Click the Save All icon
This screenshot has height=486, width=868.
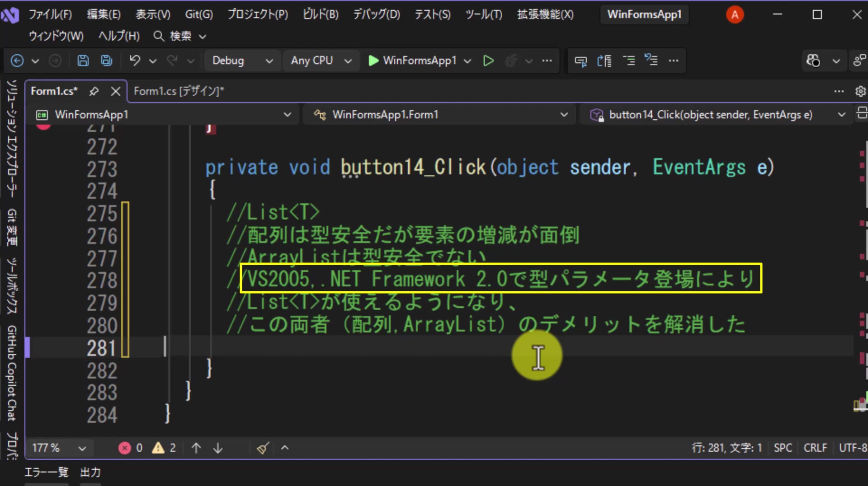click(x=107, y=61)
